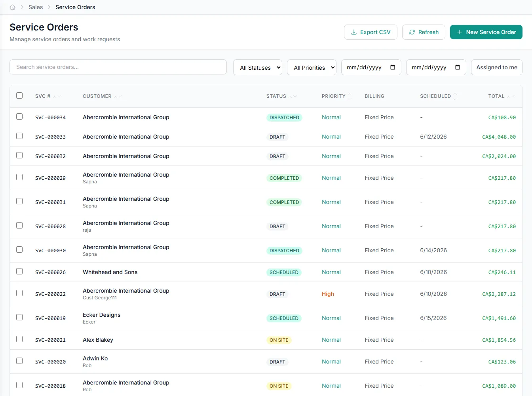Export service orders as CSV
532x396 pixels.
(370, 32)
